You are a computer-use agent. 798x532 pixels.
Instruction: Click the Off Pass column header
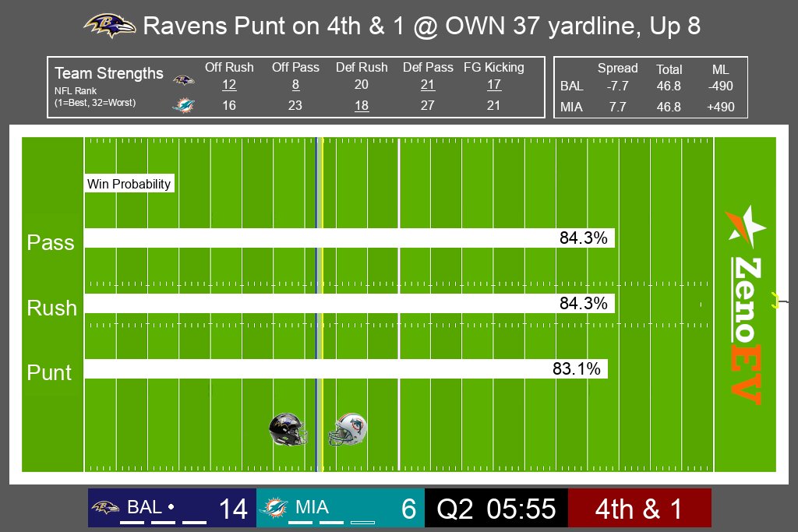pyautogui.click(x=295, y=67)
